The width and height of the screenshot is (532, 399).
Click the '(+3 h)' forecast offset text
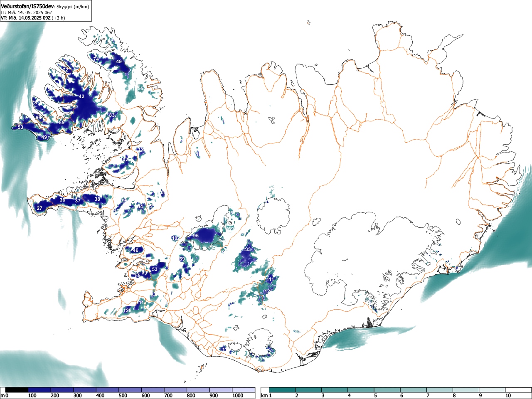[x=59, y=18]
